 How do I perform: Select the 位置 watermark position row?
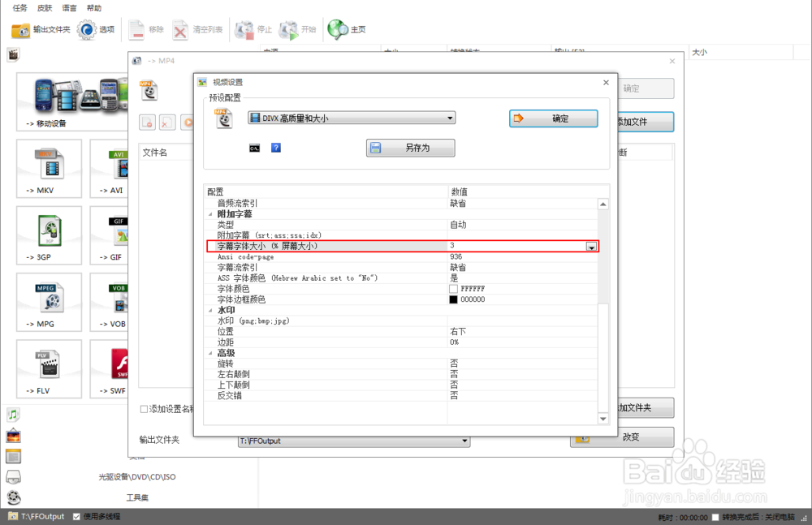[401, 331]
